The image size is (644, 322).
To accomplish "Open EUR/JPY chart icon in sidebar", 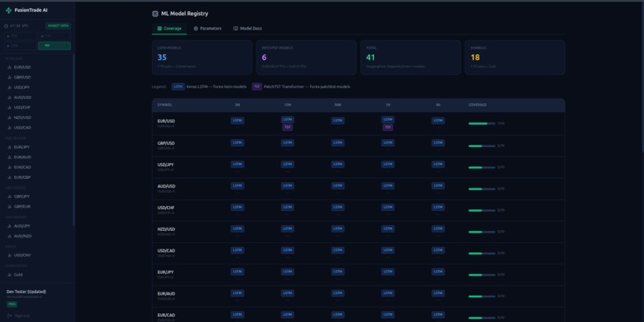I will 10,147.
